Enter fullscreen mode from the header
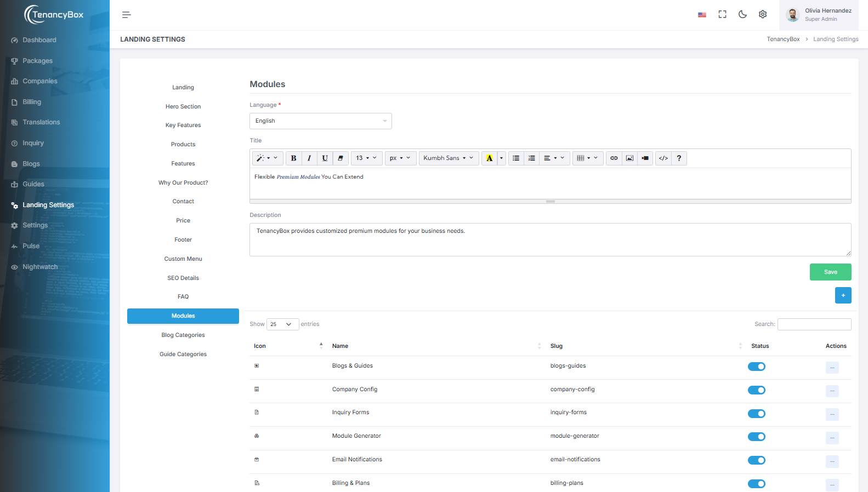The height and width of the screenshot is (492, 868). pyautogui.click(x=723, y=15)
